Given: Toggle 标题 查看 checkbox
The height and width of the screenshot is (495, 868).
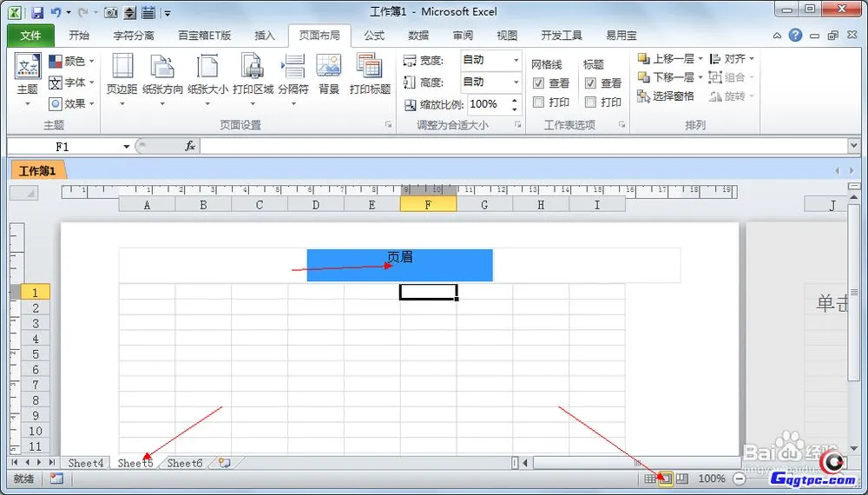Looking at the screenshot, I should point(591,83).
